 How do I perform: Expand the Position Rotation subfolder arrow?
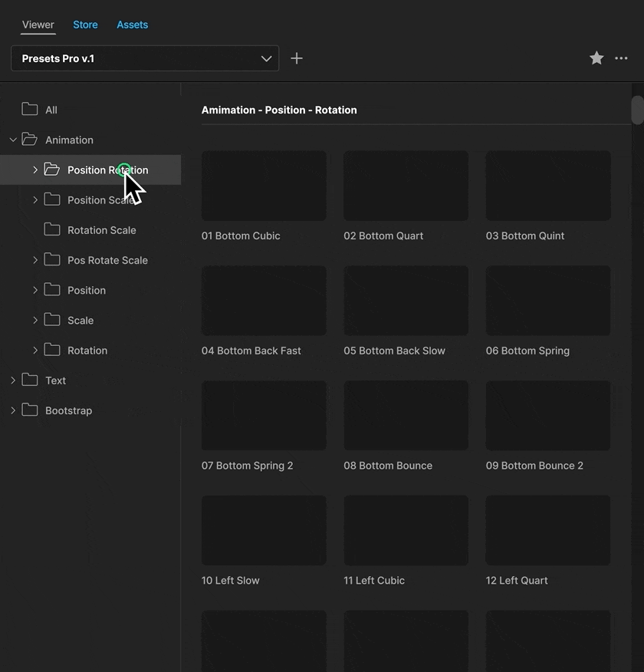point(35,170)
